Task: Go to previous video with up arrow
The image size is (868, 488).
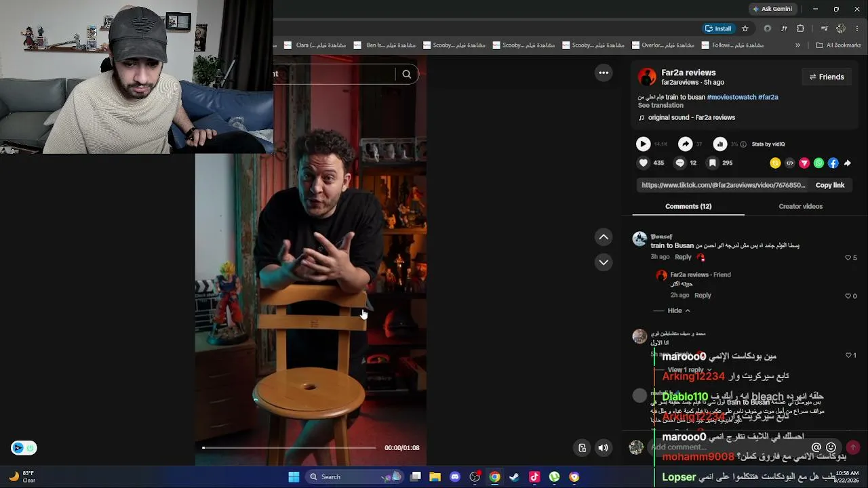Action: (604, 237)
